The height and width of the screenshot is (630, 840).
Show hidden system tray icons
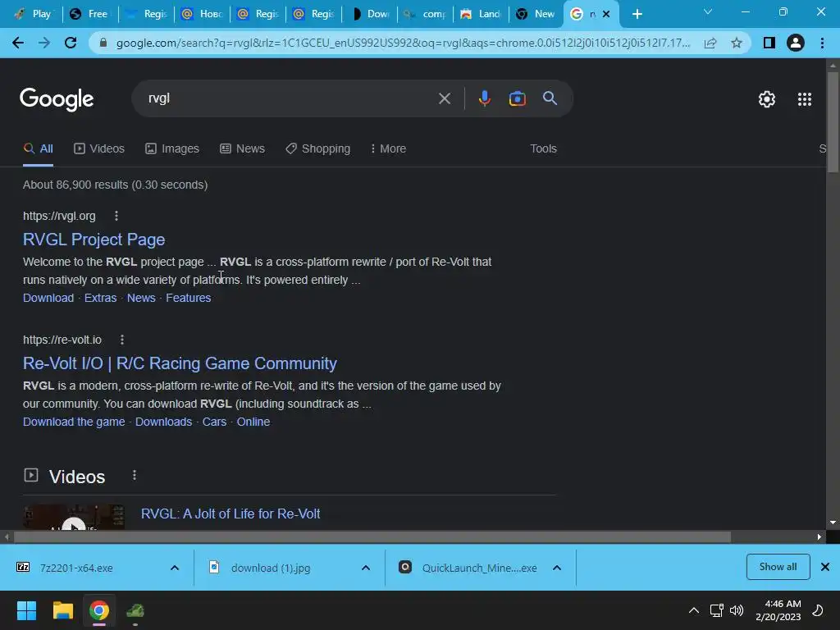(693, 610)
